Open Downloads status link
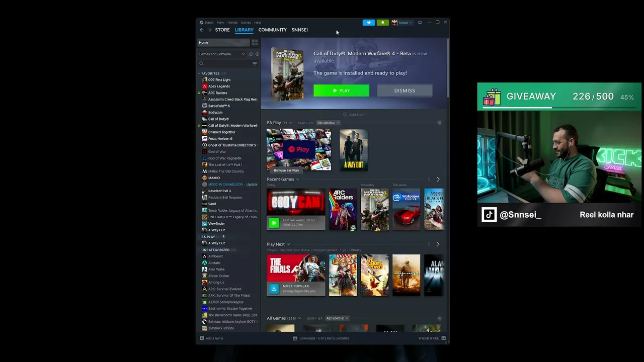 pyautogui.click(x=324, y=338)
